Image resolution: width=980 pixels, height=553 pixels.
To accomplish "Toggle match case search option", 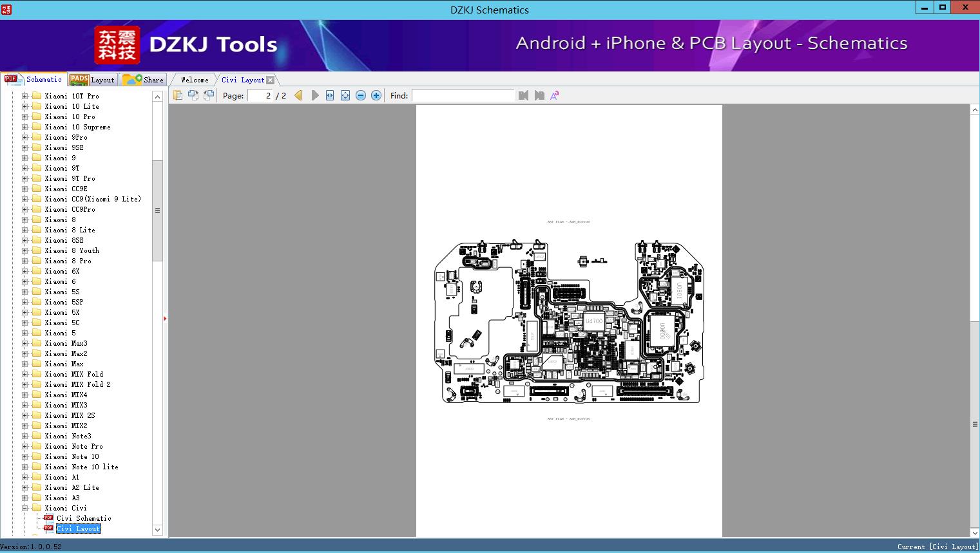I will point(554,95).
